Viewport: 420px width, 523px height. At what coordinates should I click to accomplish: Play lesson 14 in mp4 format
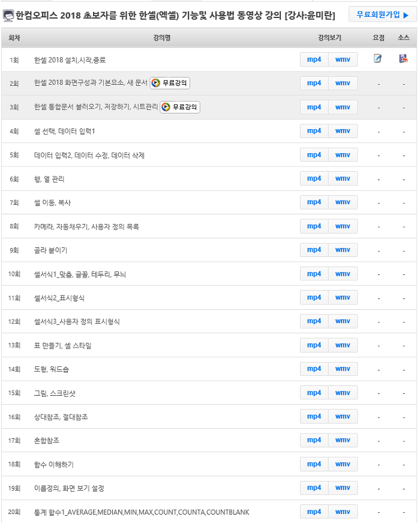point(314,369)
